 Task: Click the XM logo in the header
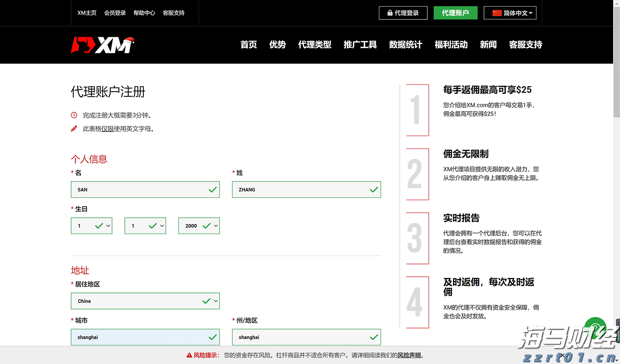tap(103, 45)
